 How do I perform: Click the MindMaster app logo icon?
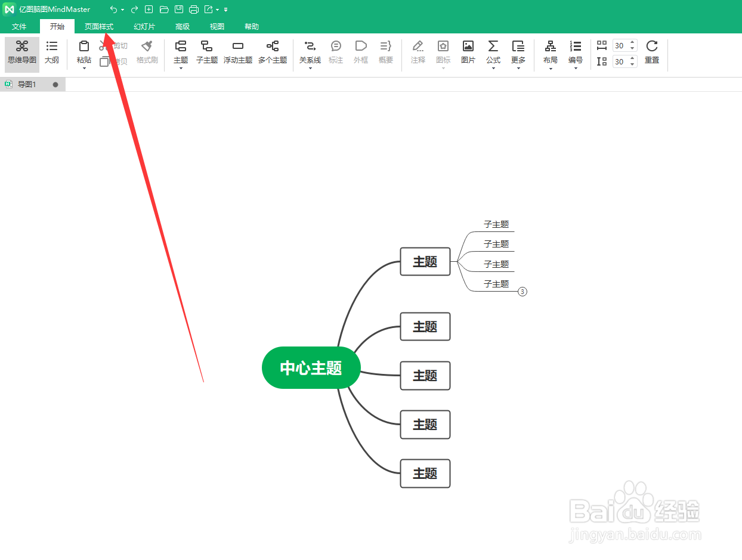coord(10,10)
